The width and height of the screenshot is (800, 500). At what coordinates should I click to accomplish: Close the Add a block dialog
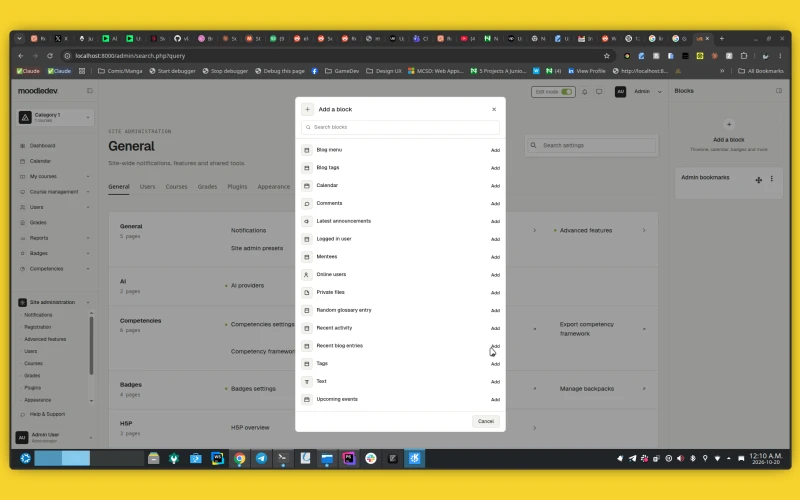click(x=494, y=109)
